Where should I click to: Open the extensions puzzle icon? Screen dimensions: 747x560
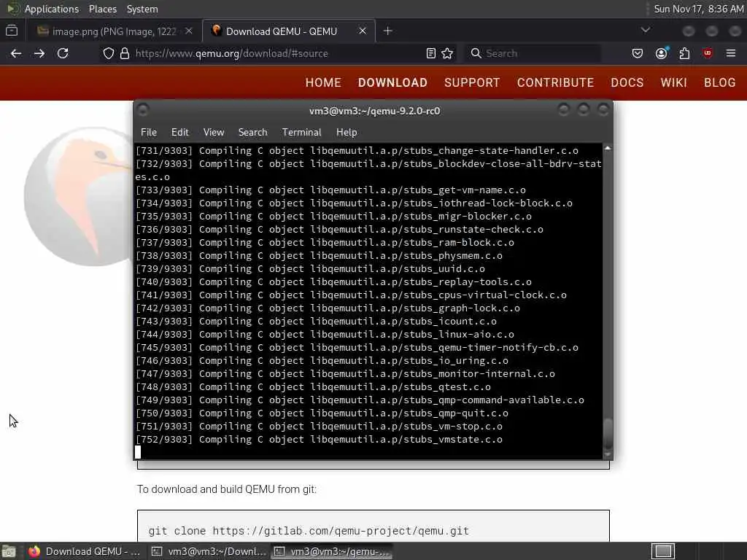point(684,53)
